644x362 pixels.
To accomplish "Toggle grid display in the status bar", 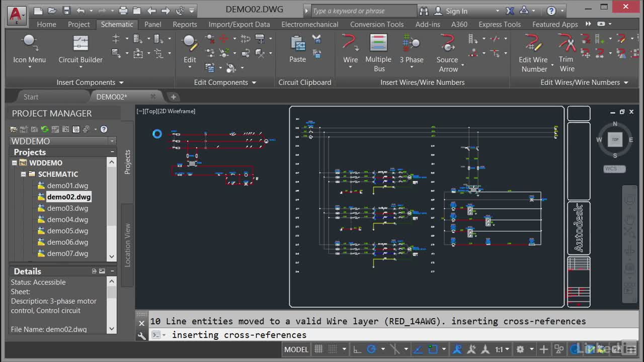I will point(318,349).
